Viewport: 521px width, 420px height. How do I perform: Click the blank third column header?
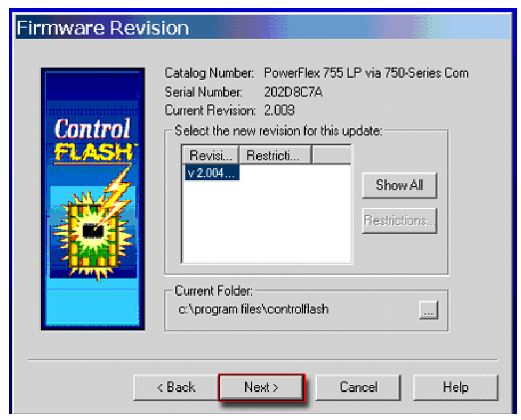(332, 156)
